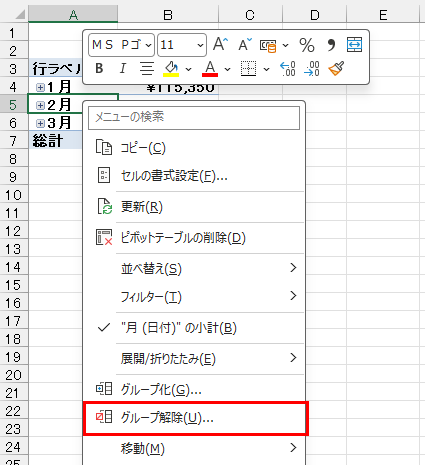This screenshot has height=465, width=425.
Task: Select 更新(R) to refresh pivot table
Action: coord(194,207)
